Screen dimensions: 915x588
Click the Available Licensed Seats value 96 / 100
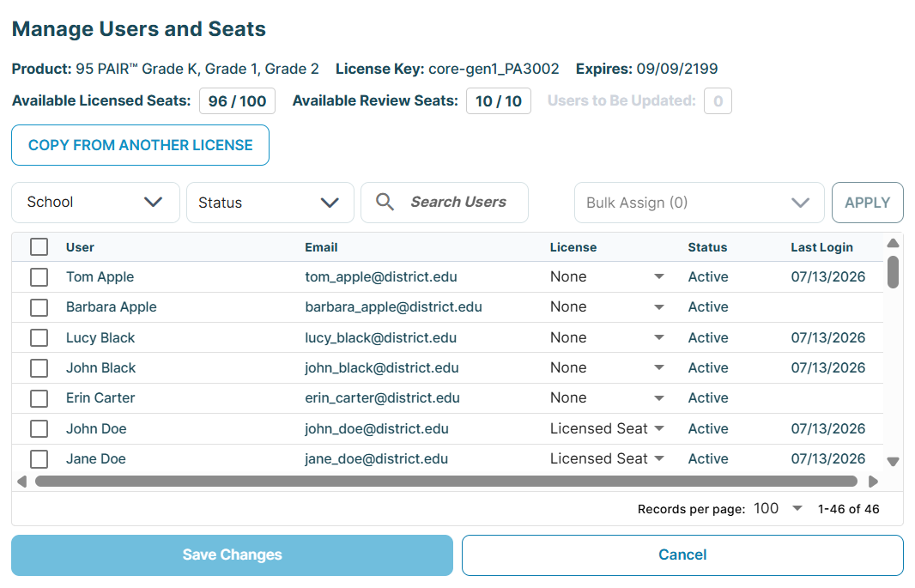pyautogui.click(x=237, y=101)
